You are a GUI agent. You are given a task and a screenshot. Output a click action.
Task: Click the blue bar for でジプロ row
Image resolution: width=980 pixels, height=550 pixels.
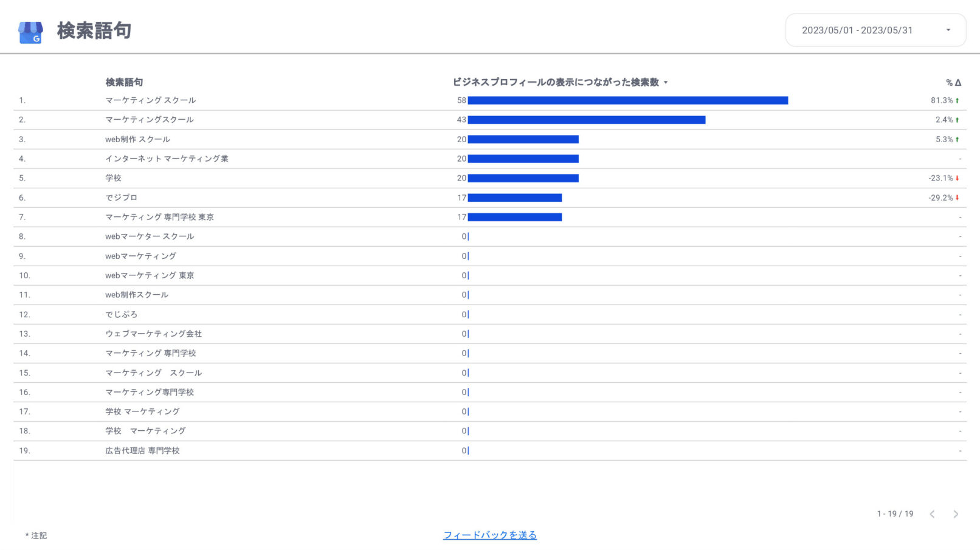point(514,198)
